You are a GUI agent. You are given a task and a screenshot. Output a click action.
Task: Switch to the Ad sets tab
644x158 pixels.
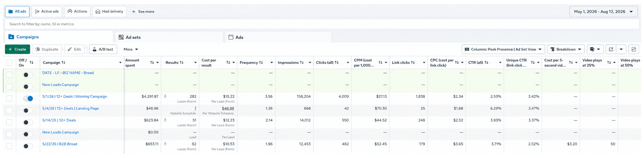tap(169, 37)
